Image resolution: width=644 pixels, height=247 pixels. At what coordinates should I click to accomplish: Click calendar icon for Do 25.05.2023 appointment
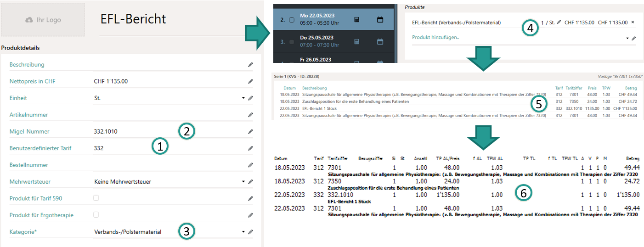(x=380, y=42)
